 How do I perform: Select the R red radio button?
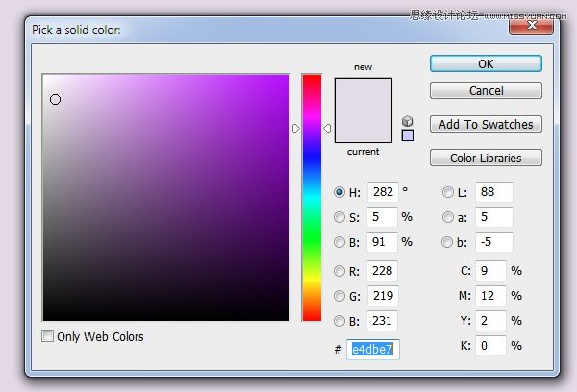click(x=339, y=271)
